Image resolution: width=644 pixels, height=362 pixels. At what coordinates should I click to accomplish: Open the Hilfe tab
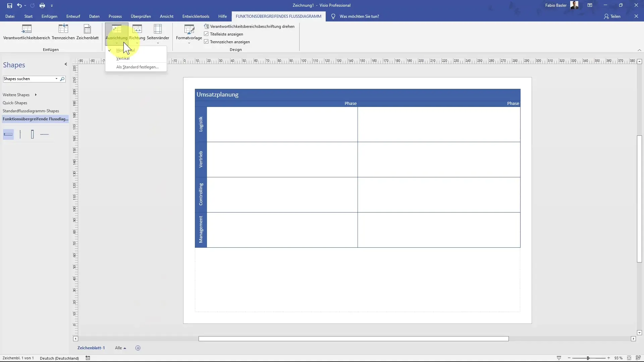tap(222, 16)
